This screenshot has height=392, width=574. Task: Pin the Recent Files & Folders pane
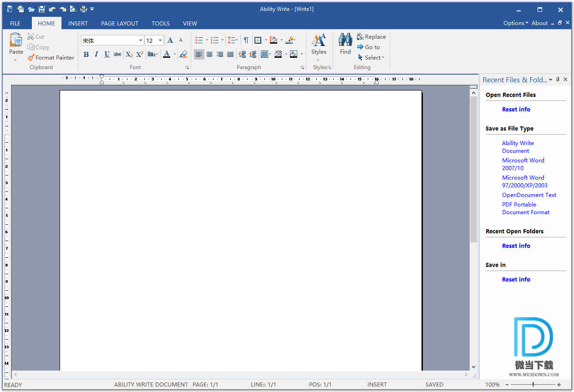(558, 80)
